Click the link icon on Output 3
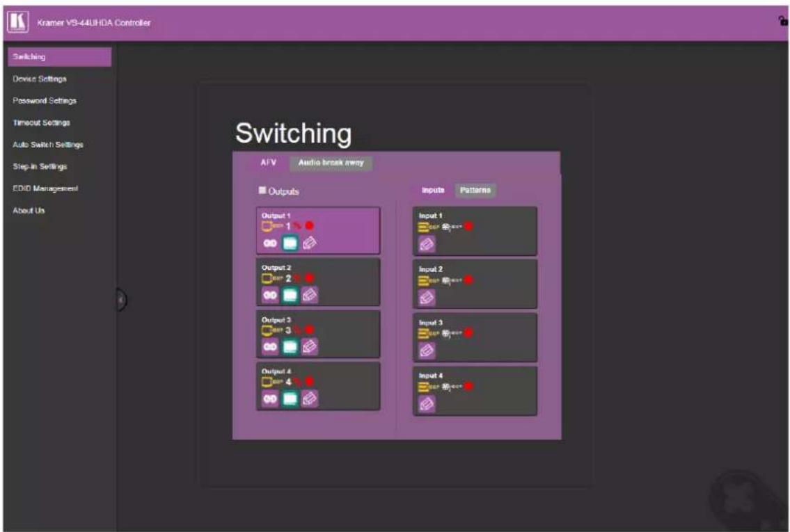790x532 pixels. click(x=270, y=347)
